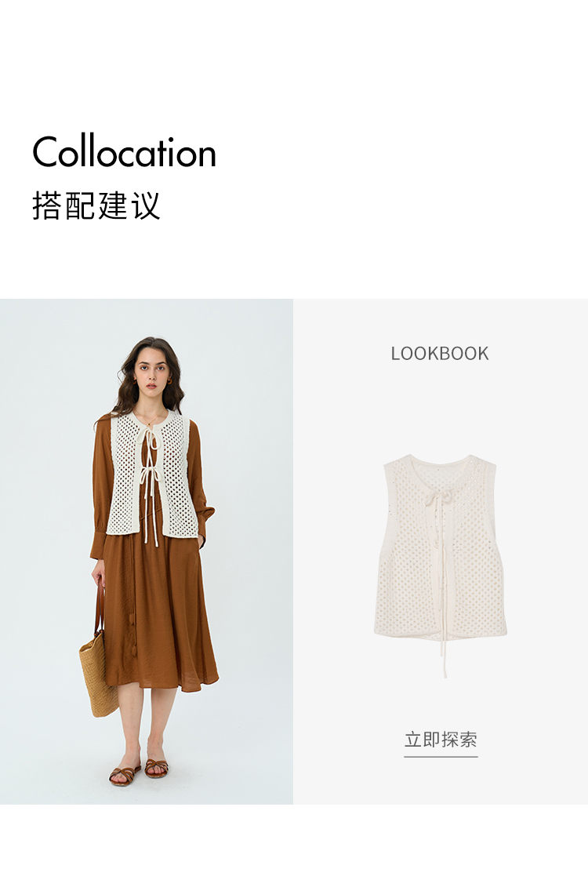Click the 立即探索 link
The image size is (588, 887).
pos(441,740)
